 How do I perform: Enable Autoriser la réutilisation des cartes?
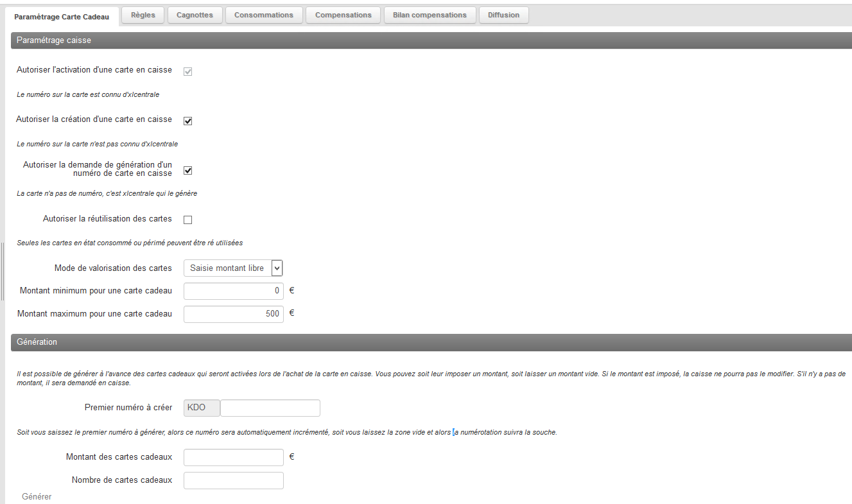pyautogui.click(x=188, y=220)
